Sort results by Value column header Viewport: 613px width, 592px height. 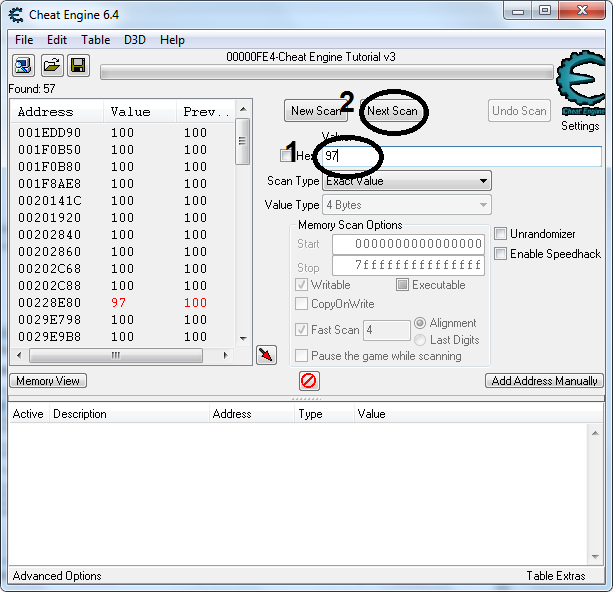coord(140,112)
